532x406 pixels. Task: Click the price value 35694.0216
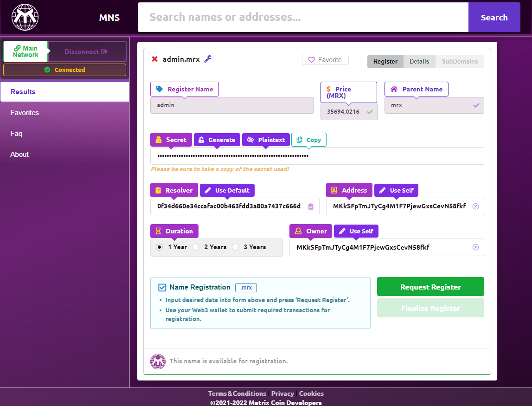point(343,112)
